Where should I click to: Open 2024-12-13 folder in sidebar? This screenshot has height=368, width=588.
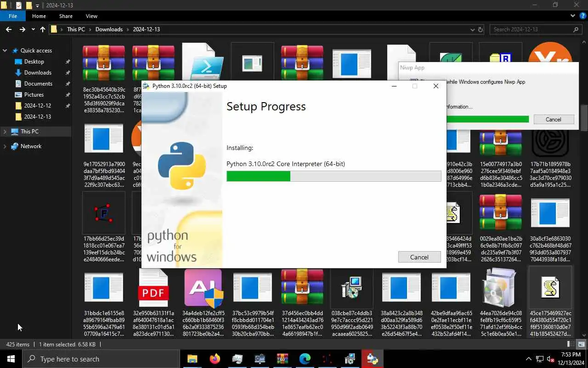pos(38,117)
